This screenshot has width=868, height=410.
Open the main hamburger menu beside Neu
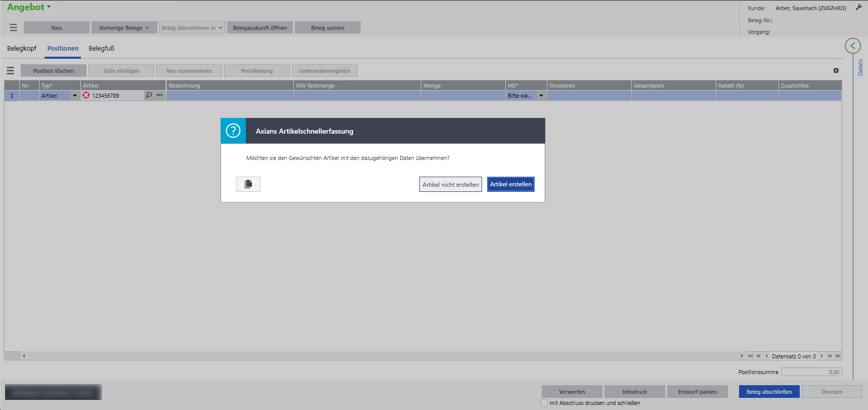(x=13, y=28)
